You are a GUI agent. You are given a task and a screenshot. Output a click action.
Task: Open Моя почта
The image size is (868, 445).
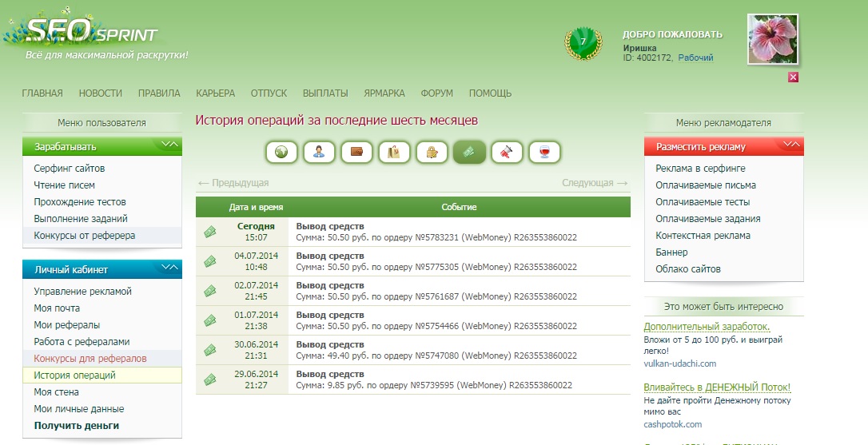click(57, 308)
